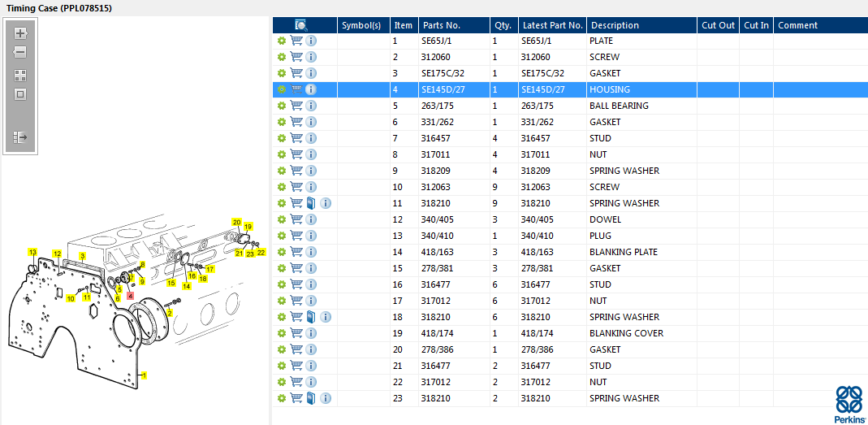
Task: Click the Perkins logo
Action: point(849,405)
